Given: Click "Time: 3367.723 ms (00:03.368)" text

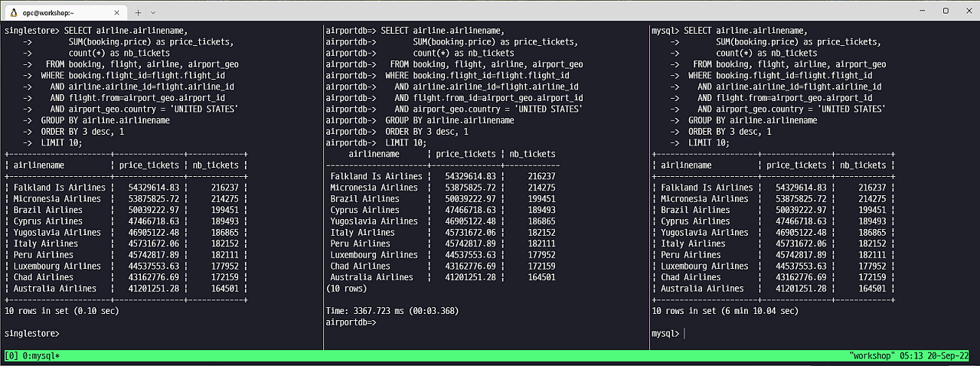Looking at the screenshot, I should click(x=394, y=311).
